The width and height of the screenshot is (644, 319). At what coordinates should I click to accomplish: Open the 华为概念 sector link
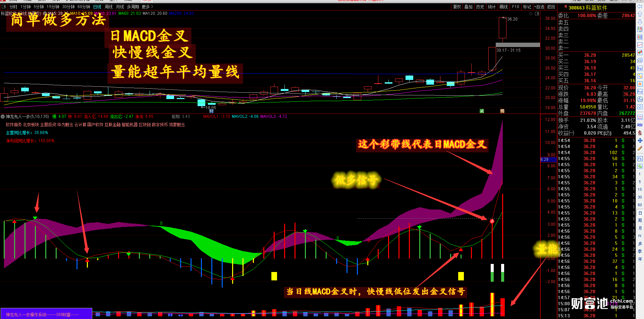pos(65,125)
